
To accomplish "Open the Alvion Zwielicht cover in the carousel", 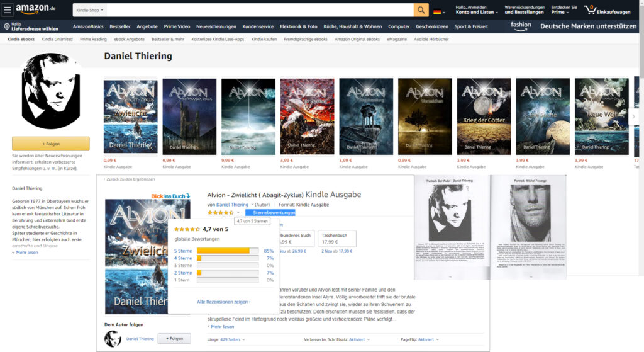I will (x=130, y=116).
